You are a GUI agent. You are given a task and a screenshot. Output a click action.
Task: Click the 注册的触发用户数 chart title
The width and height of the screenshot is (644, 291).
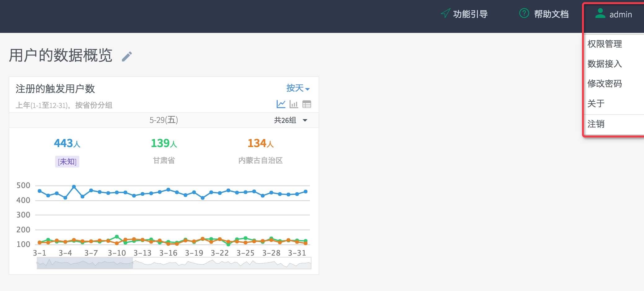tap(55, 89)
